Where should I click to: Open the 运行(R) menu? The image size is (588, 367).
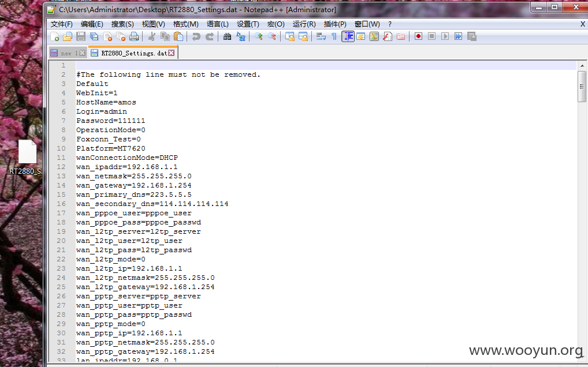pyautogui.click(x=304, y=24)
